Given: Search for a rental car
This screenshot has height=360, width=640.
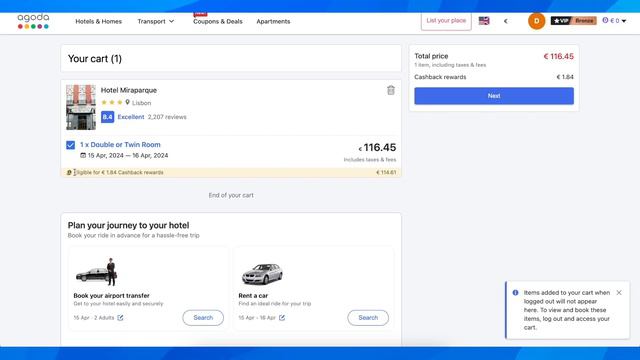Looking at the screenshot, I should (368, 318).
